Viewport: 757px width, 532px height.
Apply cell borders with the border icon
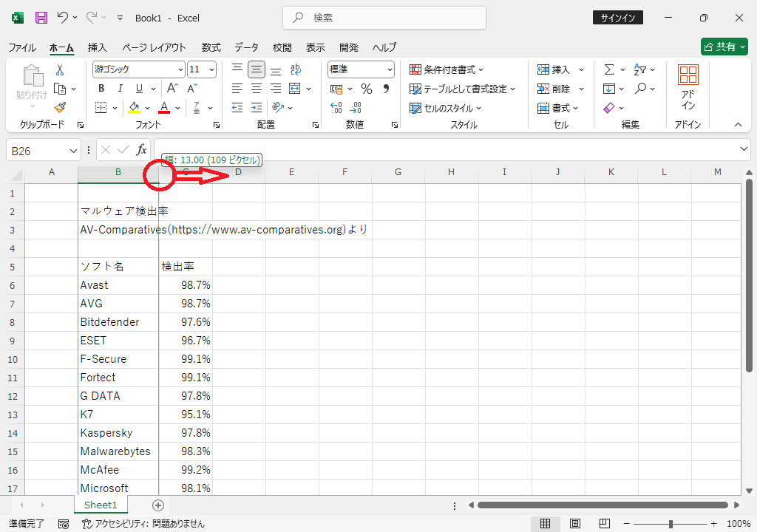pos(101,108)
